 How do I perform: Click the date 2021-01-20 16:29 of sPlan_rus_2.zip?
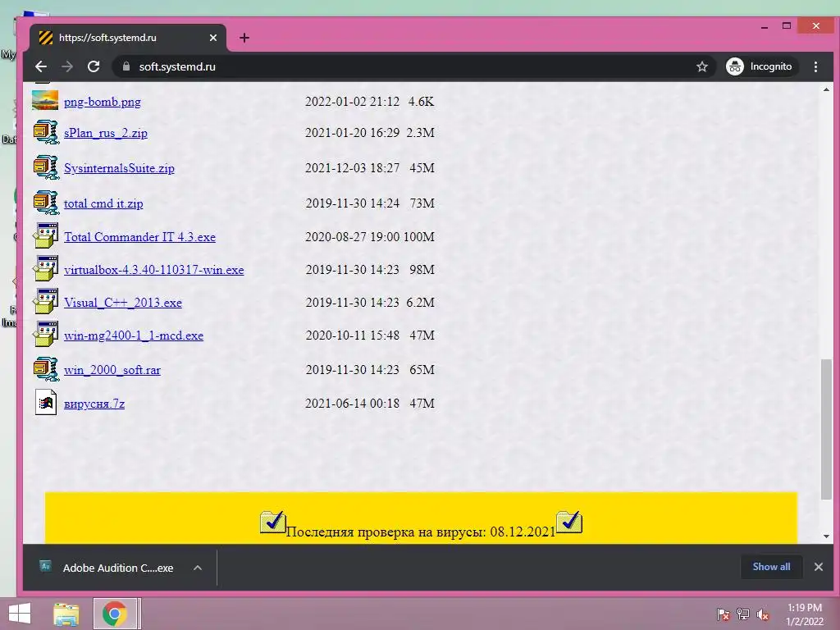(352, 132)
